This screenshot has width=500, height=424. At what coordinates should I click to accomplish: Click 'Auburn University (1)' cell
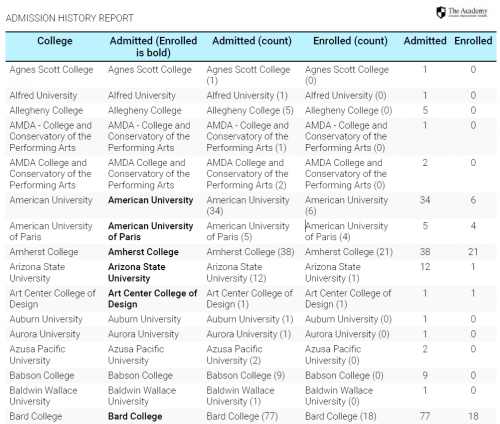tap(250, 319)
